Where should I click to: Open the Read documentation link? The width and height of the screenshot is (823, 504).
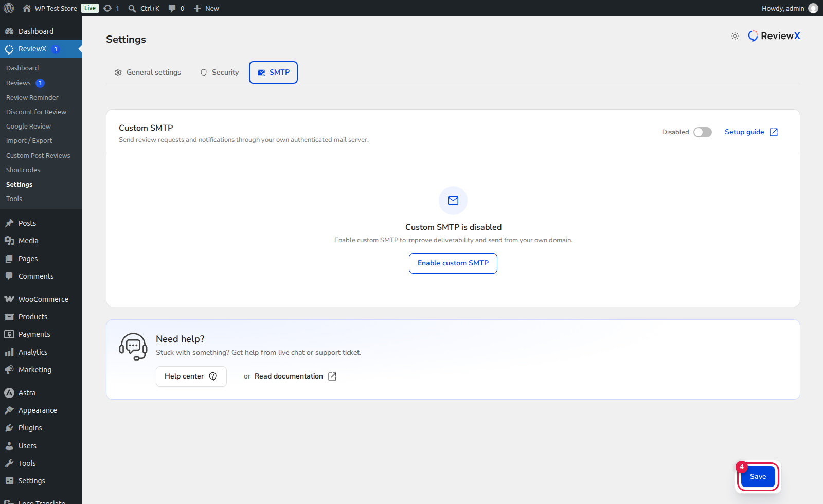point(295,376)
